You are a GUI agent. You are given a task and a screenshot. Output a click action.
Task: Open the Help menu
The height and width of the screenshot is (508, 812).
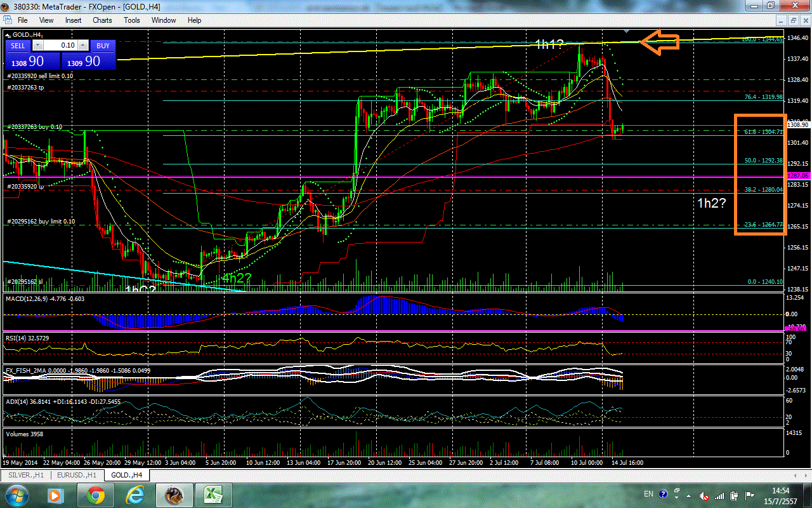(194, 20)
